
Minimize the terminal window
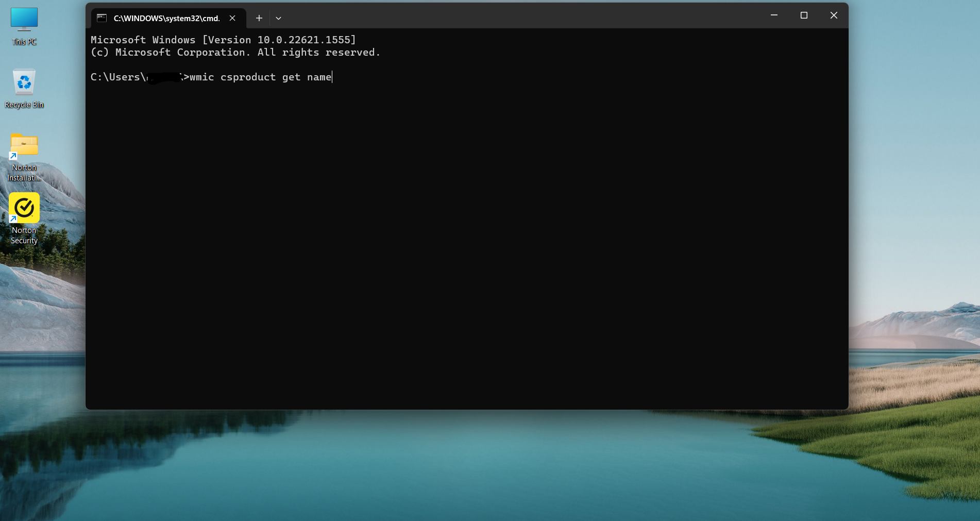(774, 15)
